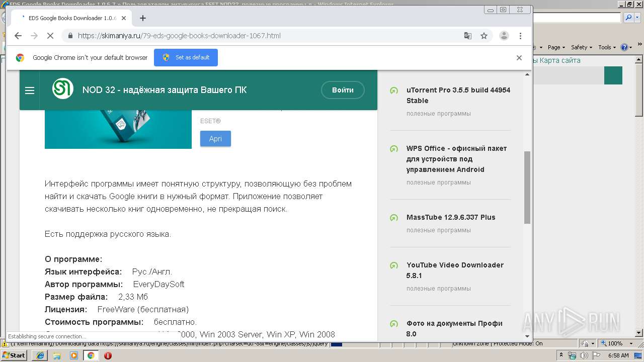Dismiss the default browser notification bar
644x362 pixels.
tap(519, 58)
